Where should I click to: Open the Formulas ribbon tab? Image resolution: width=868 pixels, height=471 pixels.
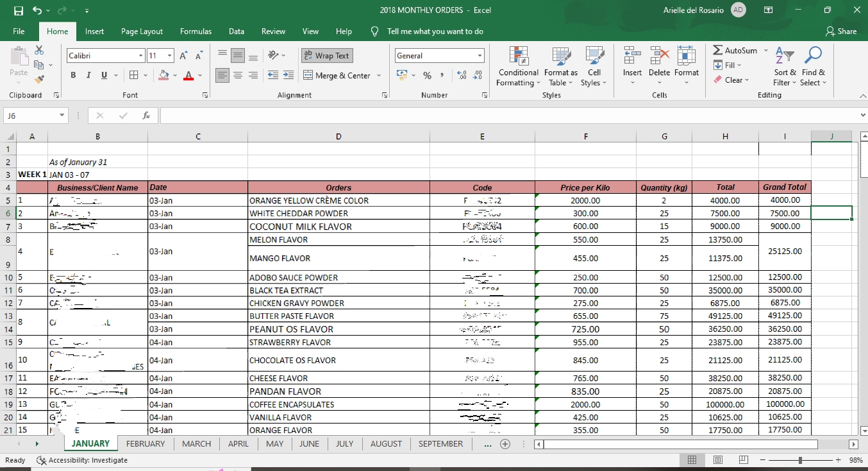(196, 31)
